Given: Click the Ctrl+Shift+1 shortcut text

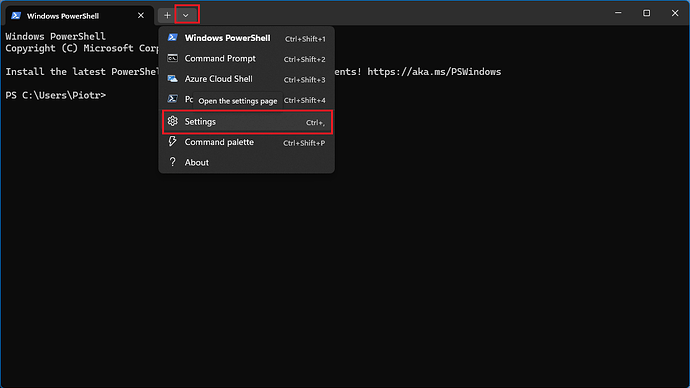Looking at the screenshot, I should click(x=305, y=39).
